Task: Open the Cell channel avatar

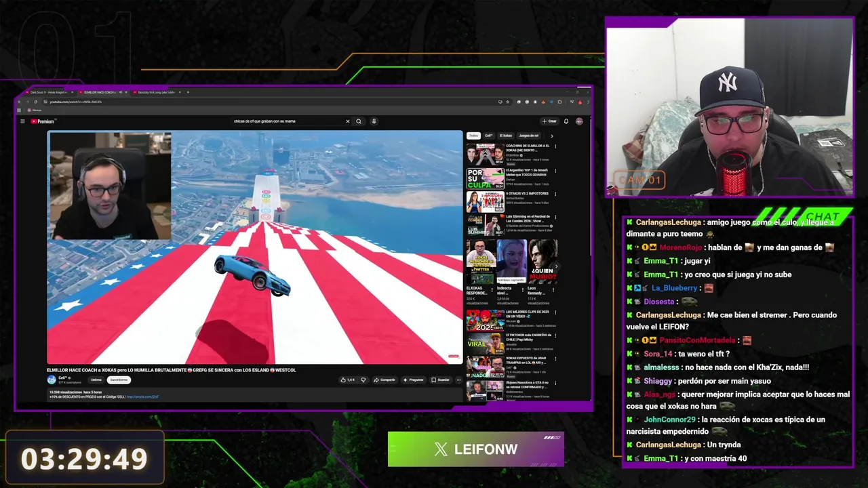Action: tap(51, 380)
